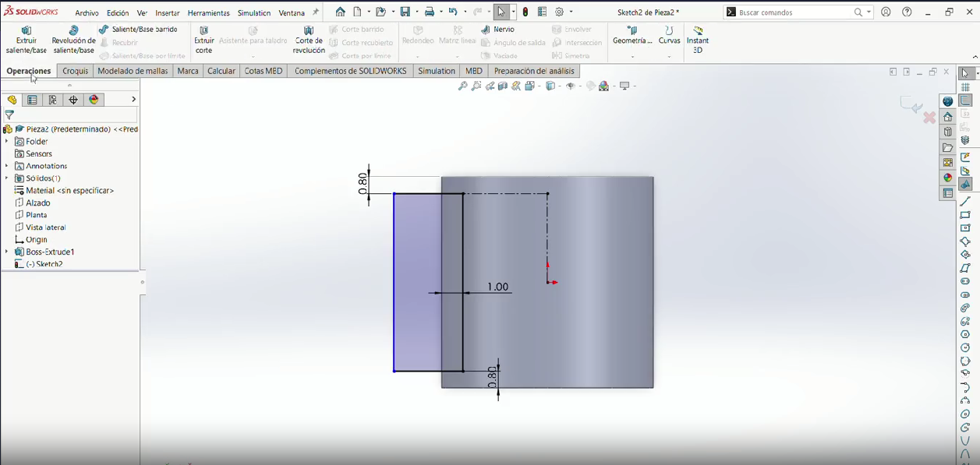Open the ConfigurationManager tab icon
This screenshot has height=465, width=980.
pyautogui.click(x=53, y=100)
